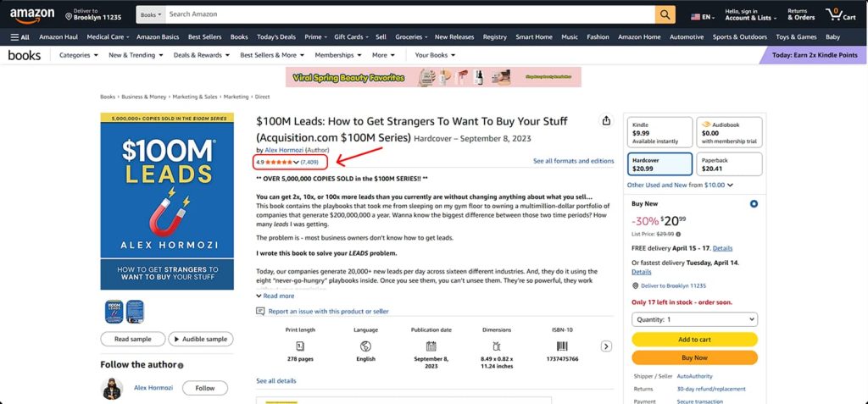Screen dimensions: 868x404
Task: Click Alex Hormozi author avatar
Action: (x=113, y=389)
